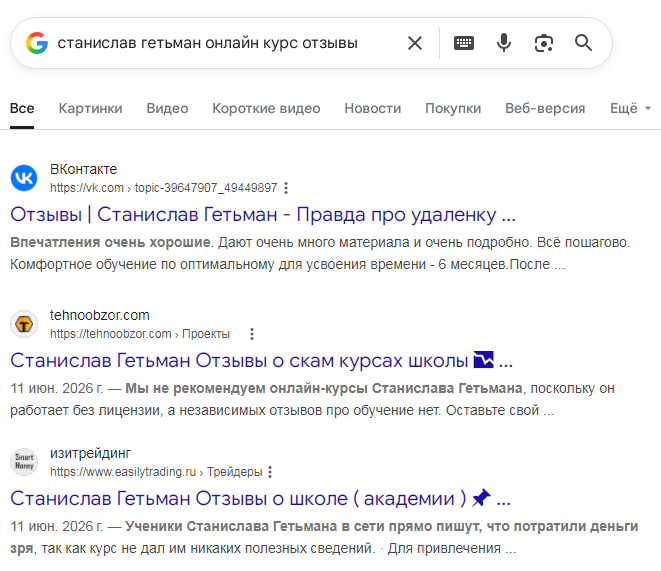Open the Новости tab
This screenshot has width=661, height=571.
[373, 108]
